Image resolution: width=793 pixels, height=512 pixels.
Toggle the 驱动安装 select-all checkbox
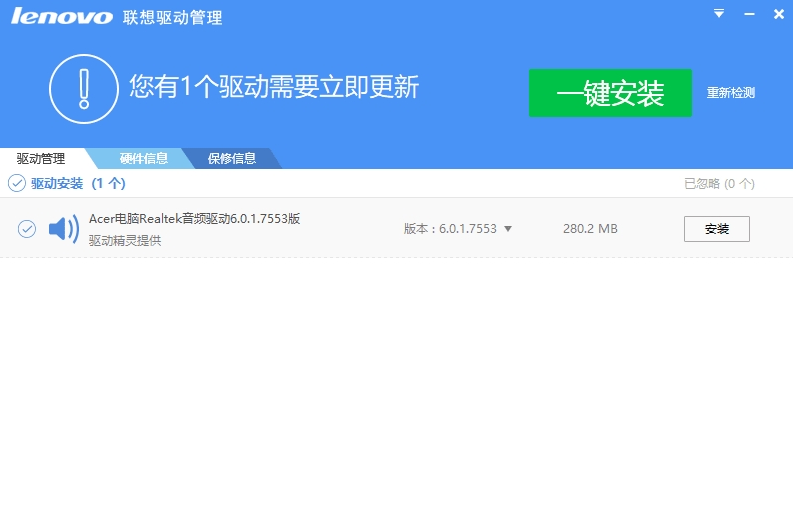coord(17,183)
